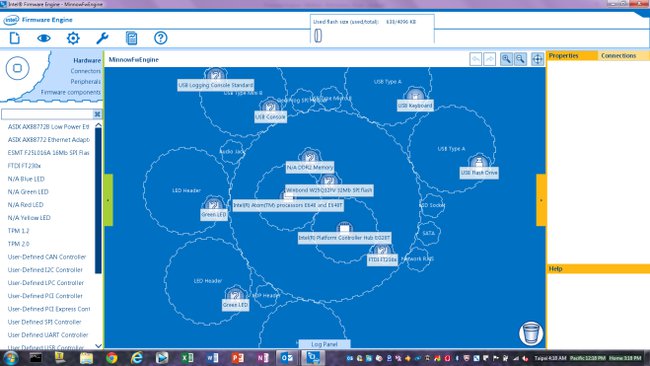
Task: Switch to the Connections tab
Action: (x=618, y=56)
